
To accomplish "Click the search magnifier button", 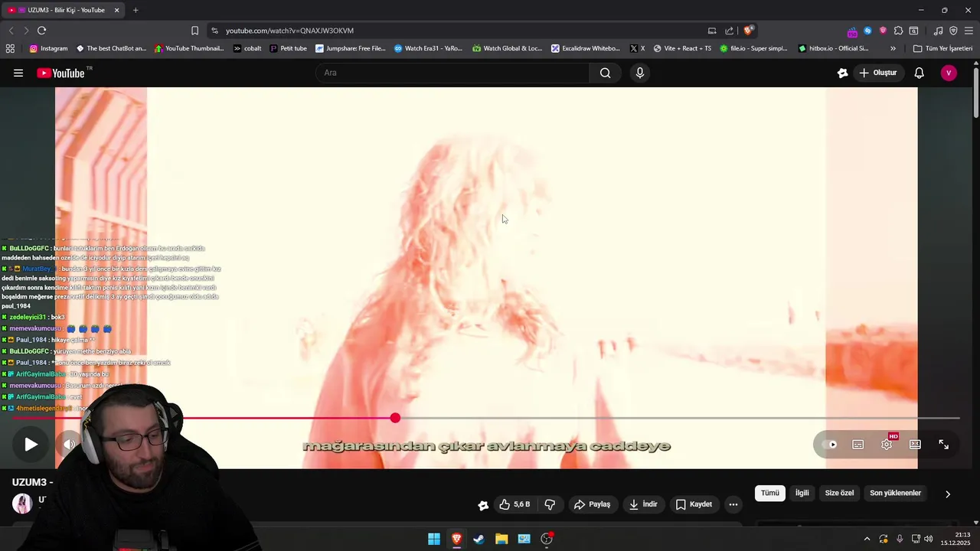I will click(606, 73).
